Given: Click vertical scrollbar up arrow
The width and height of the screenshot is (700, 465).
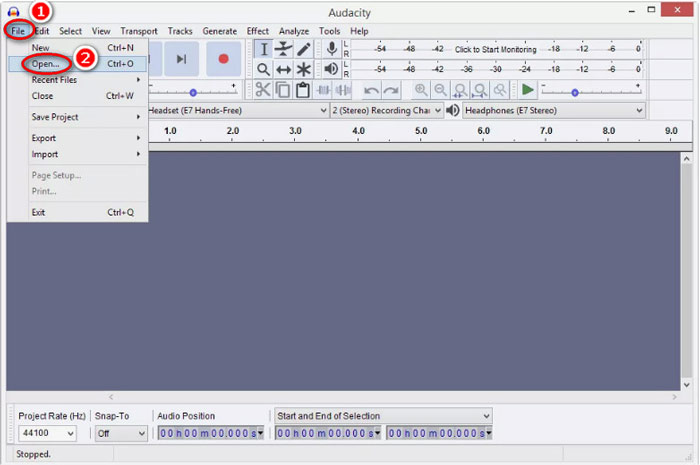Looking at the screenshot, I should point(687,158).
